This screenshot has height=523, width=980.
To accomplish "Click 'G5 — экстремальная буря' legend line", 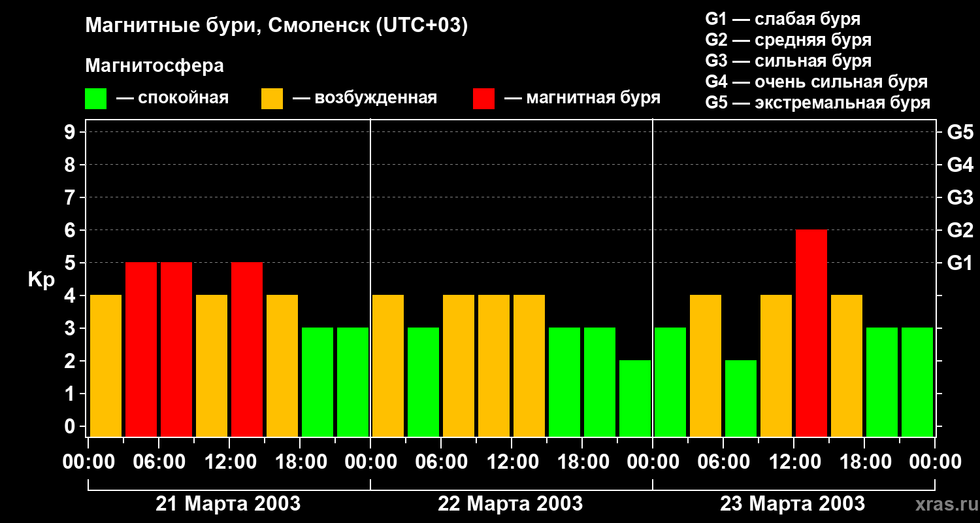I will 818,103.
